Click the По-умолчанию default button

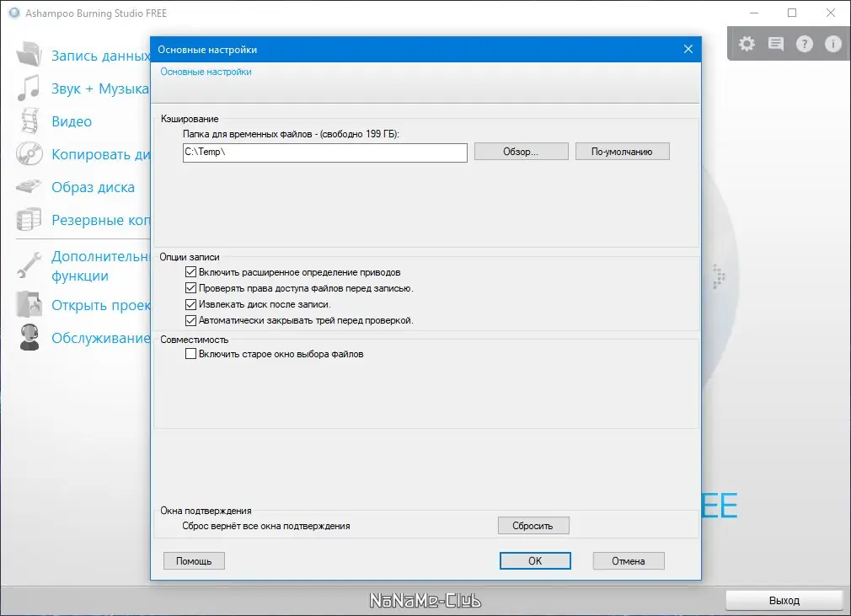click(x=622, y=152)
